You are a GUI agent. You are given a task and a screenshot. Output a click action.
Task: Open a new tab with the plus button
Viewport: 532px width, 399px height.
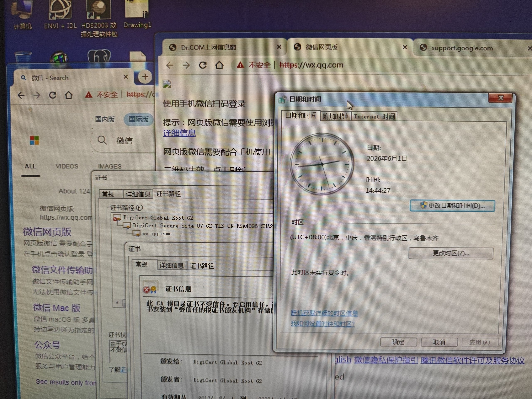145,77
